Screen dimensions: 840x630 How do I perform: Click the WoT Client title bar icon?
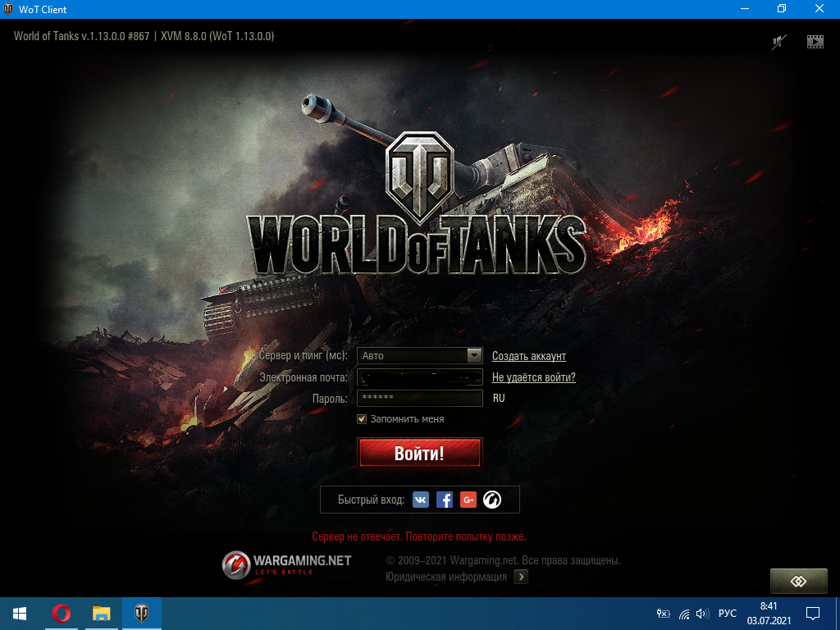pyautogui.click(x=8, y=9)
